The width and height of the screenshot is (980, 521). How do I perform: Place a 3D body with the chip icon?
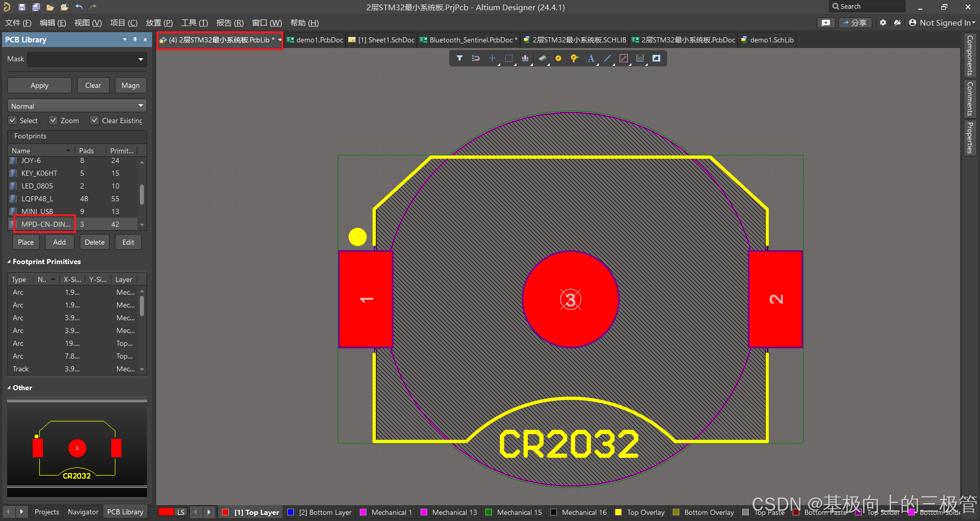pyautogui.click(x=542, y=58)
